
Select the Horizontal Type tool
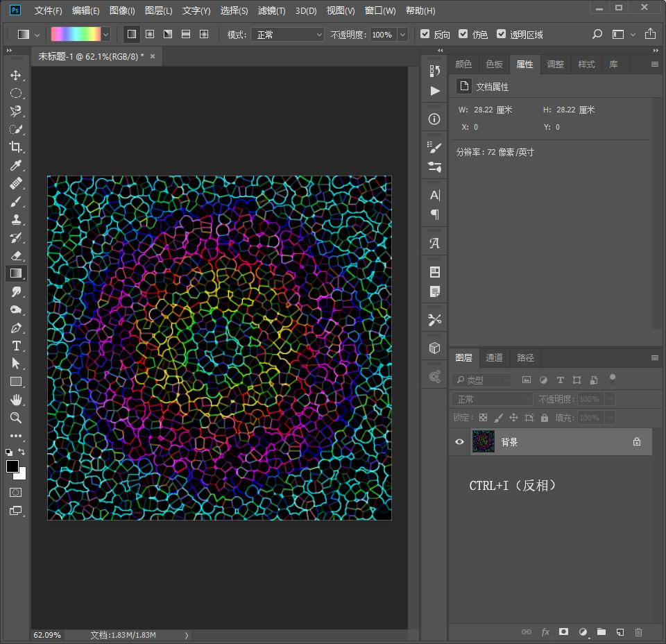point(15,346)
